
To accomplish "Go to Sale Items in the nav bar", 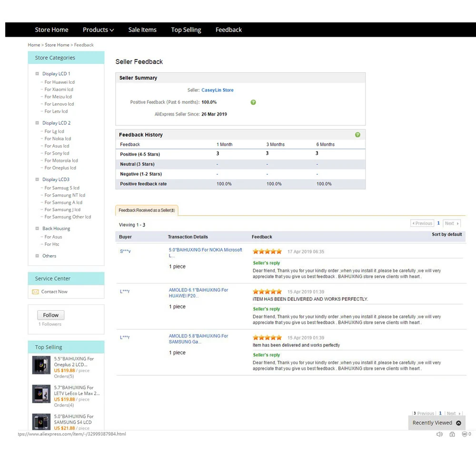I will click(x=142, y=30).
